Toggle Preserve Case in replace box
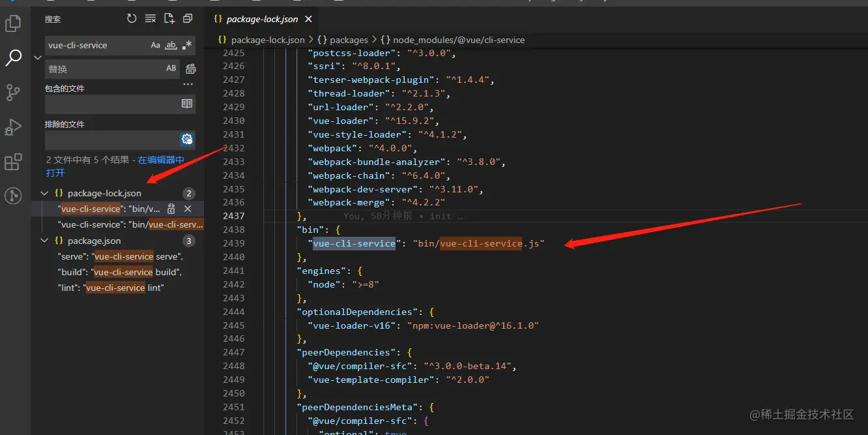Image resolution: width=868 pixels, height=435 pixels. click(171, 68)
